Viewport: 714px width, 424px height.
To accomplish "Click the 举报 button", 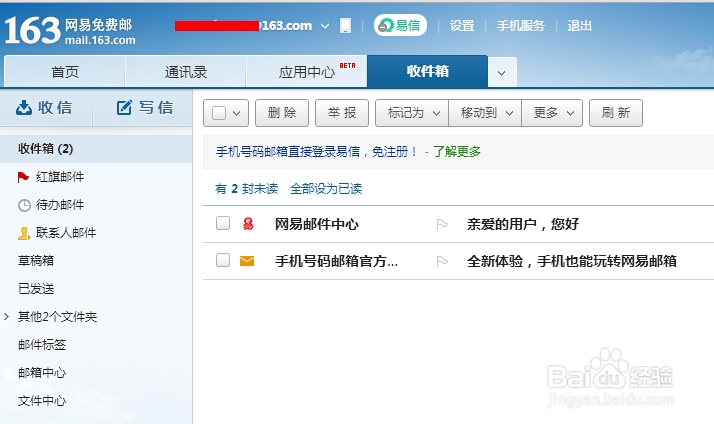I will tap(342, 112).
